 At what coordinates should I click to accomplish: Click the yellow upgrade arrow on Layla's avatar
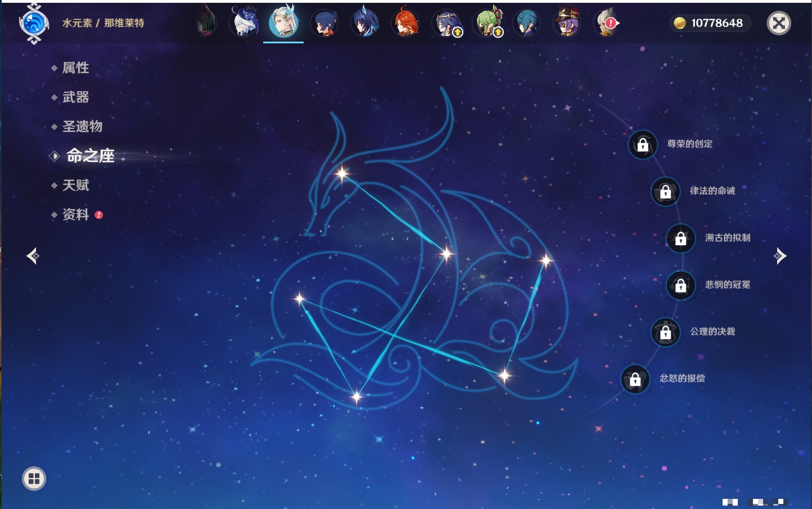click(458, 33)
